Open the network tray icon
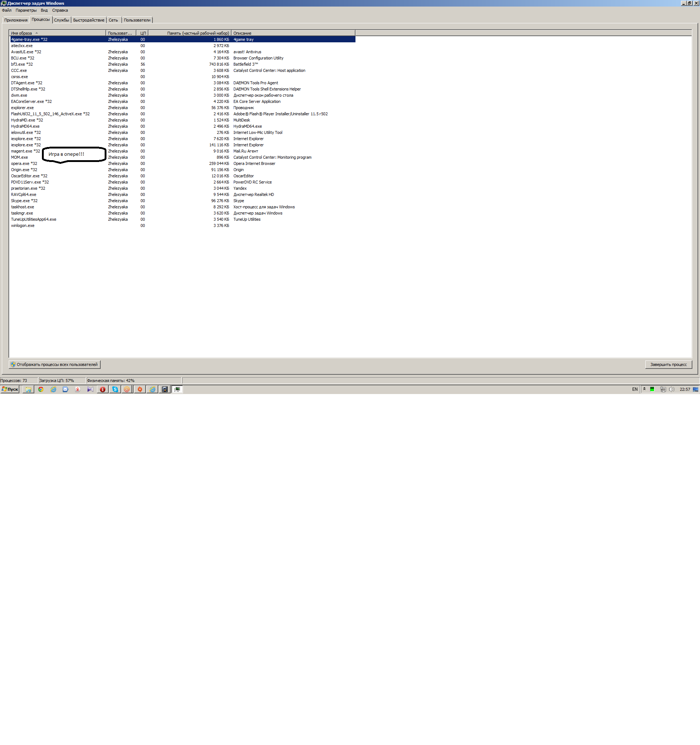The width and height of the screenshot is (700, 745). tap(662, 389)
